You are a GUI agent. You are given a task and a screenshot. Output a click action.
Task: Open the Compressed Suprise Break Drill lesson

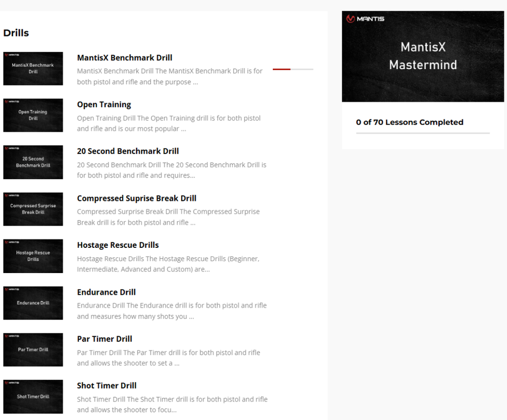[x=136, y=198]
